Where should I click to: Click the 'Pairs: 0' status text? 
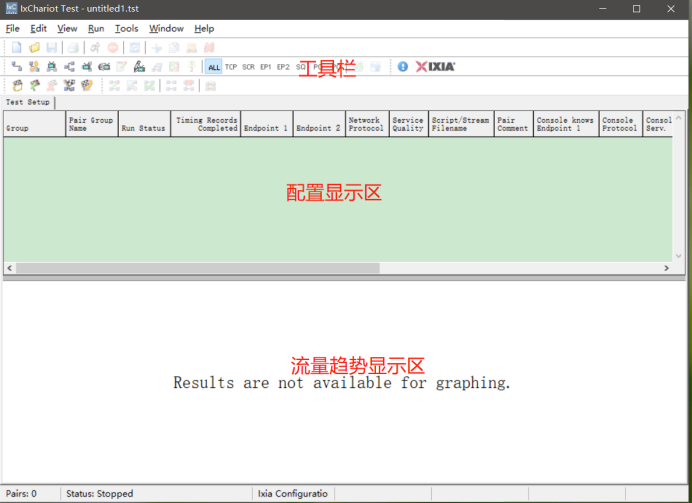coord(21,494)
